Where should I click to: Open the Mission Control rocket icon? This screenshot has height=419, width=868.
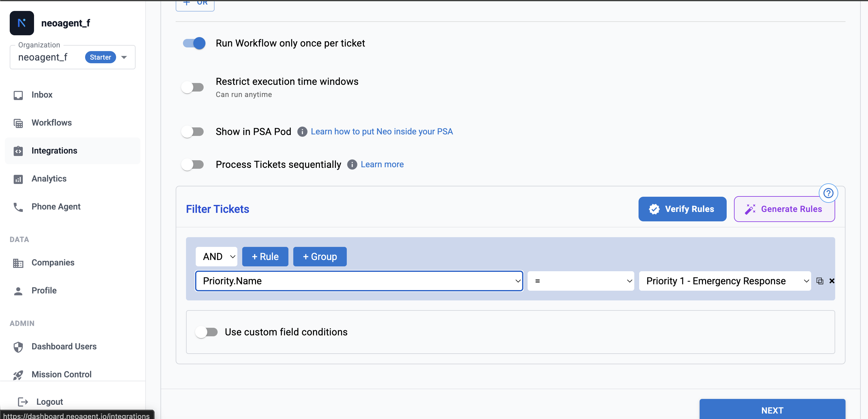18,375
